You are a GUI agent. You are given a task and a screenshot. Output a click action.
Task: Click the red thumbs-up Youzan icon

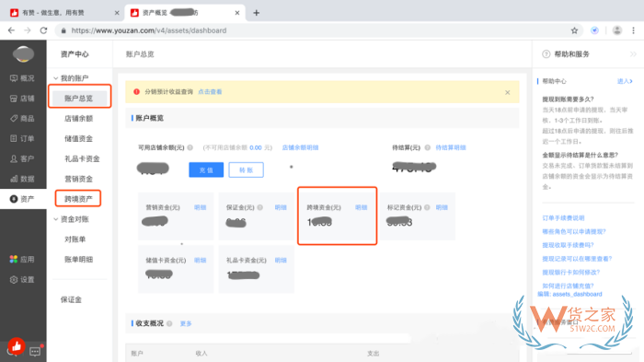[x=17, y=346]
